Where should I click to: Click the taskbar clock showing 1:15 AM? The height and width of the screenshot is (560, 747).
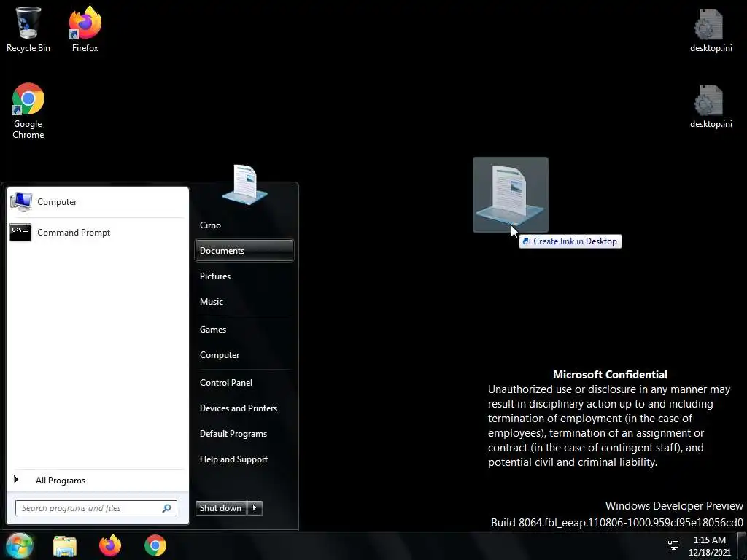tap(709, 545)
